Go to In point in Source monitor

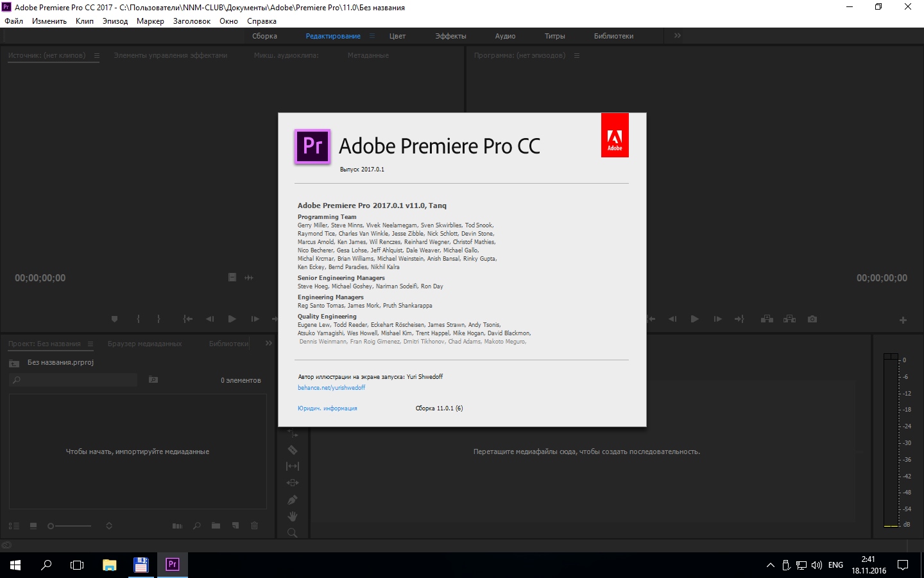coord(188,319)
